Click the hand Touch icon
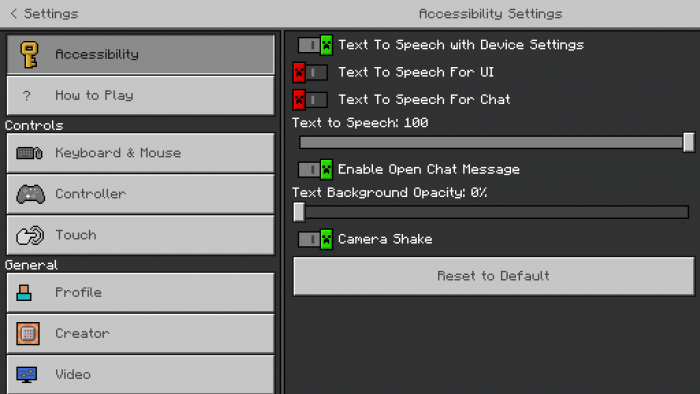 coord(30,235)
